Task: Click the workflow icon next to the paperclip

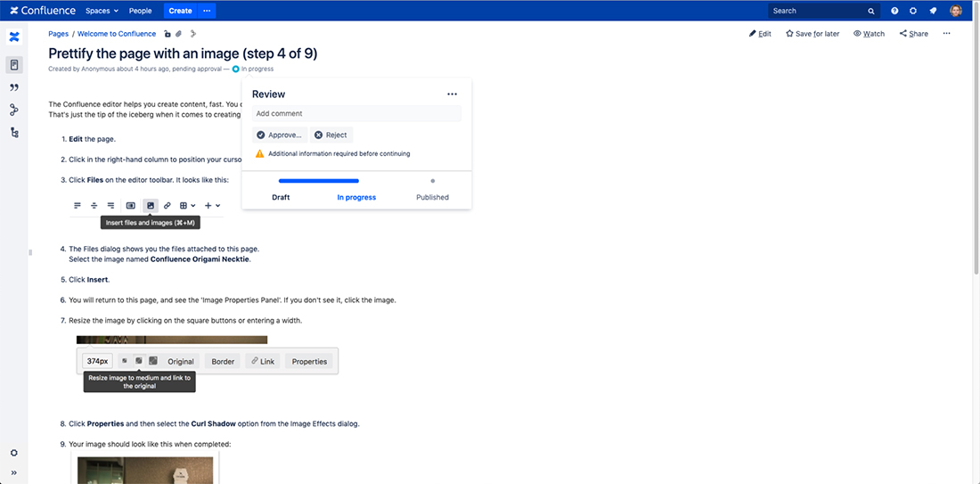Action: [x=192, y=34]
